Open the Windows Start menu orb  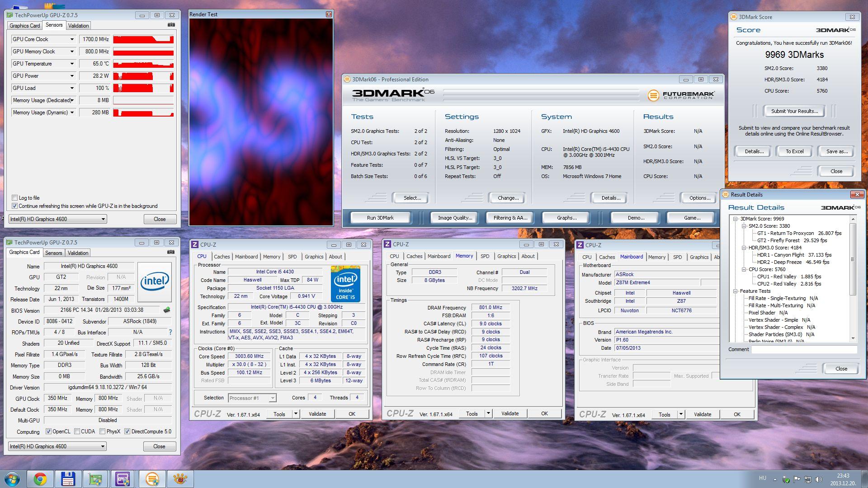point(12,479)
